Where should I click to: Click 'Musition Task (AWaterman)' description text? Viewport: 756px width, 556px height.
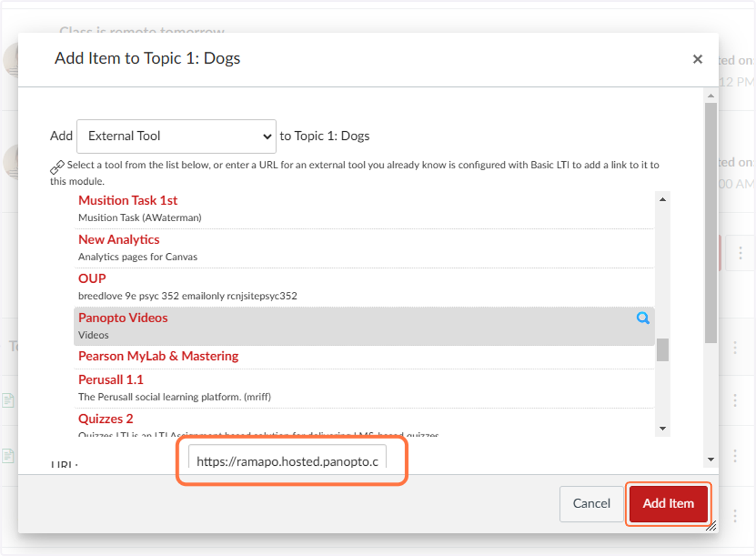(140, 217)
